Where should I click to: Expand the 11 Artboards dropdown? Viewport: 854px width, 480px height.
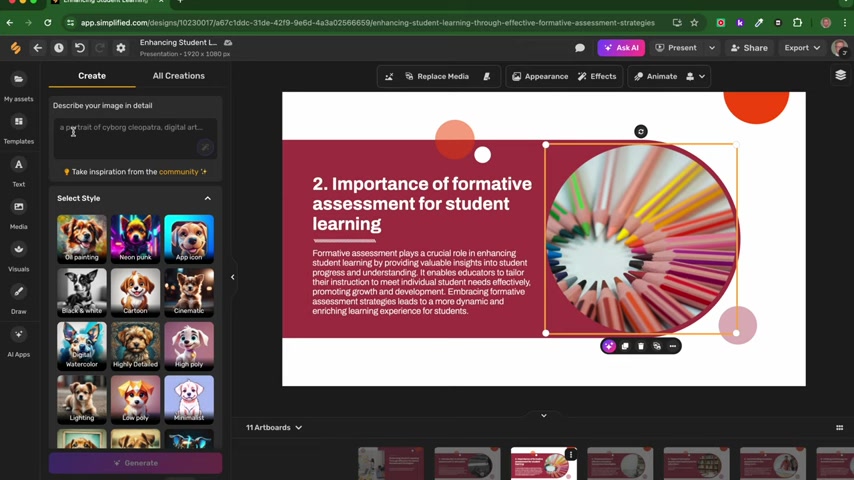click(x=274, y=428)
